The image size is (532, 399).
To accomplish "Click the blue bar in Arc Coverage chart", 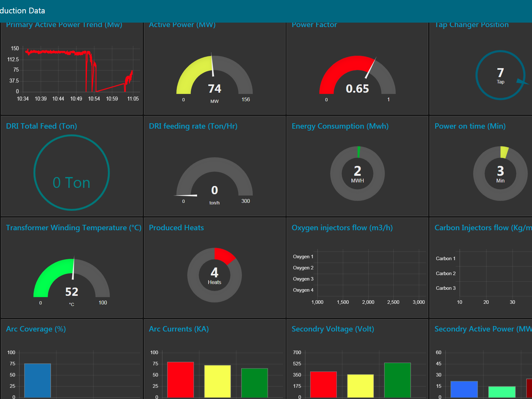I will [x=37, y=381].
